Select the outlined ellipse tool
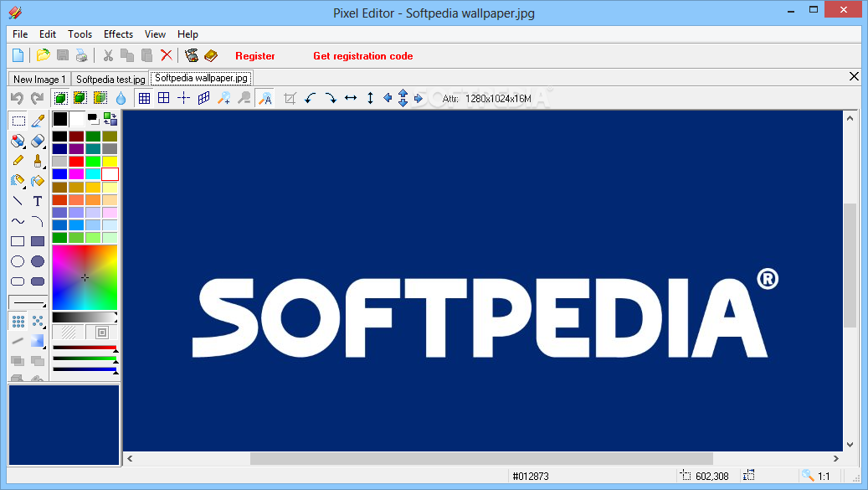The height and width of the screenshot is (490, 868). pos(18,261)
